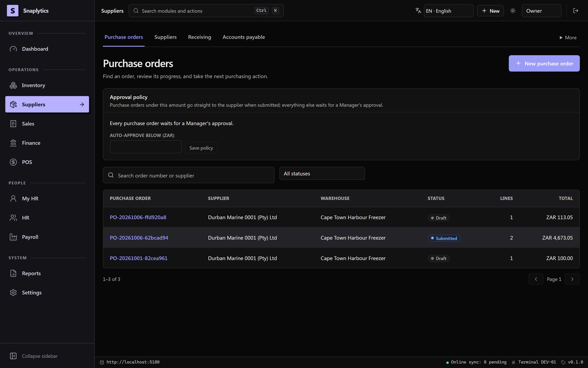Viewport: 588px width, 368px height.
Task: Open the POS module
Action: (47, 162)
